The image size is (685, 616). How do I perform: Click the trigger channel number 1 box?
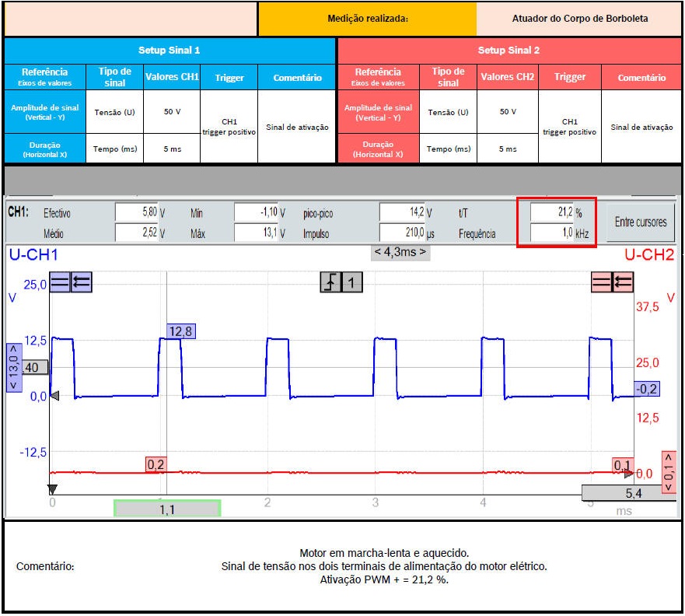(x=351, y=282)
